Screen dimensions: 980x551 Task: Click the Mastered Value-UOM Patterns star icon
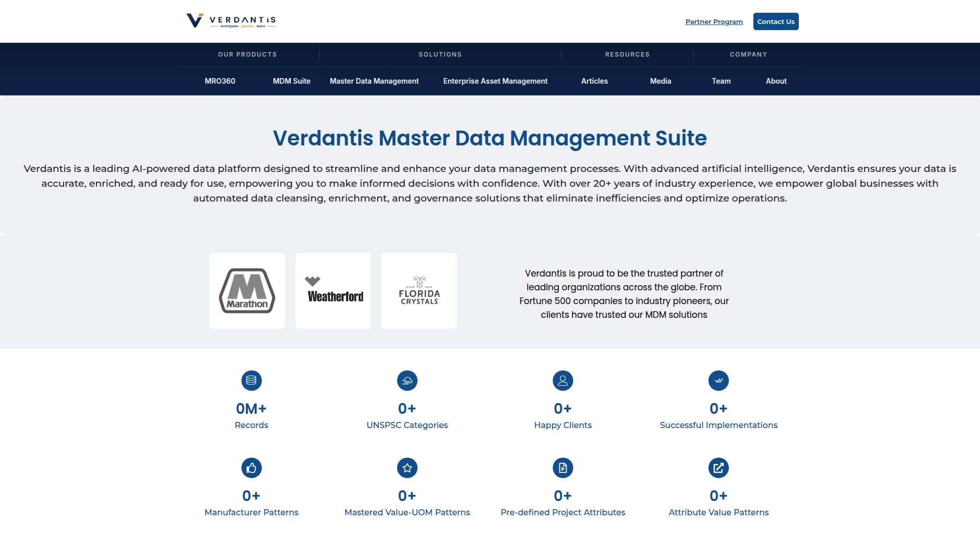[x=407, y=468]
